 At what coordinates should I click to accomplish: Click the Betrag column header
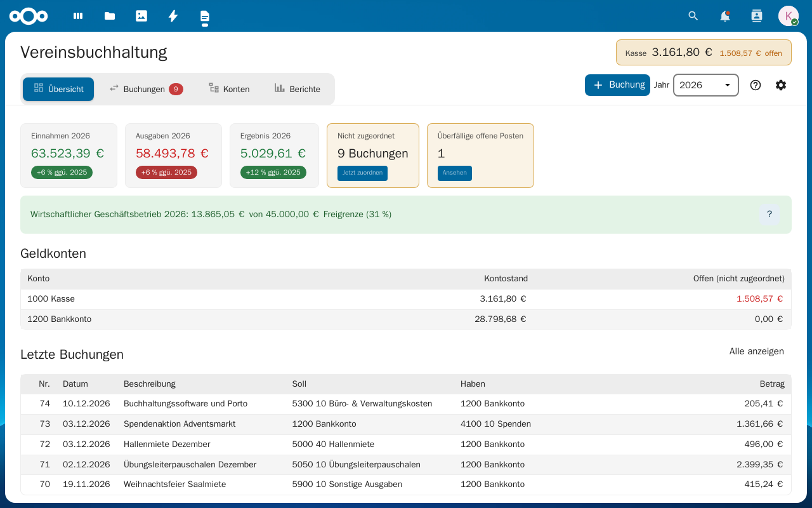[772, 384]
